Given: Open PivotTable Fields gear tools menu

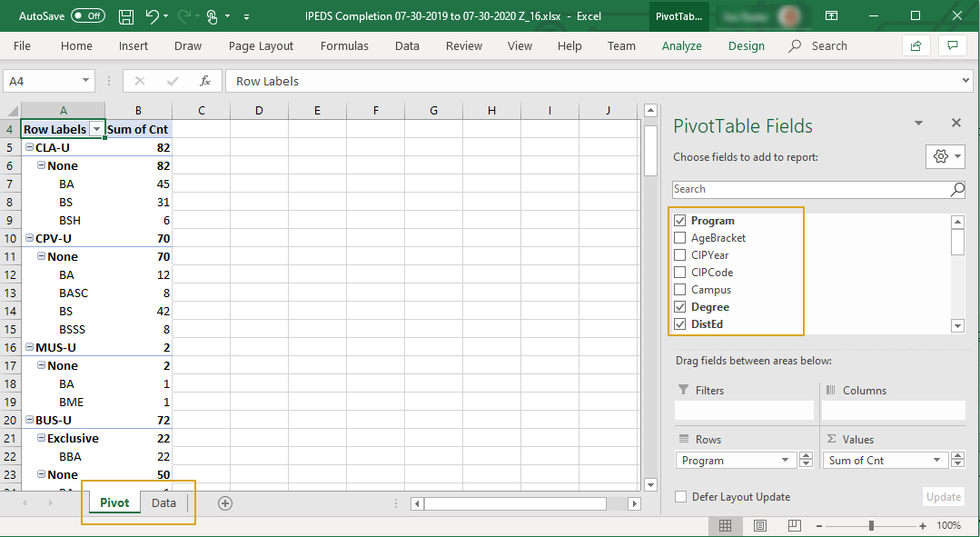Looking at the screenshot, I should pos(945,156).
